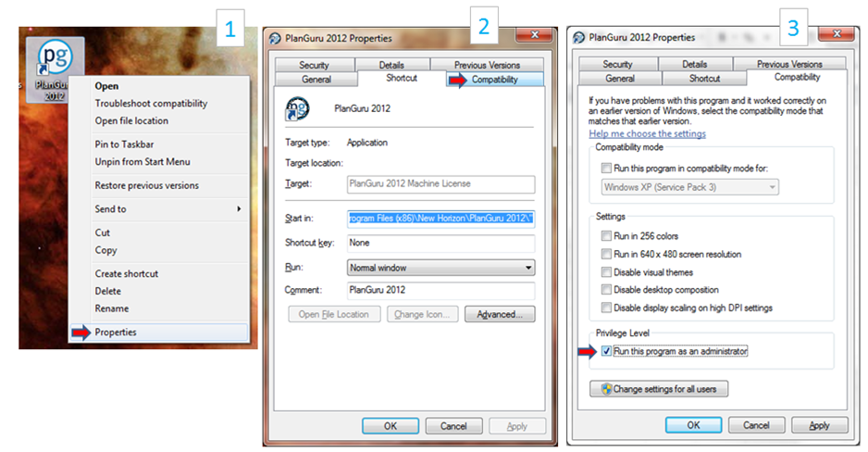
Task: Toggle Run this program as an administrator
Action: coord(606,351)
